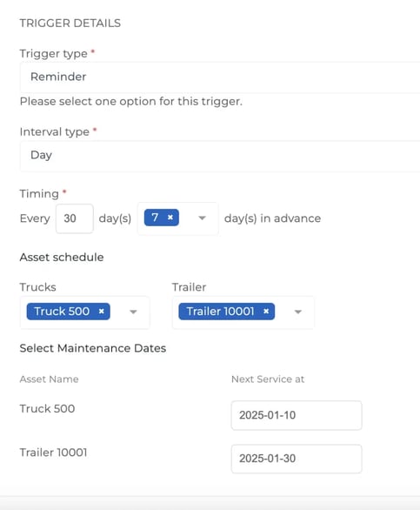Select the blue Trailer 10001 chip

click(x=227, y=312)
